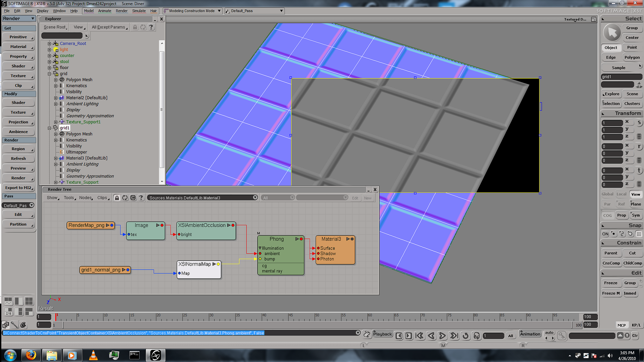The image size is (644, 362).
Task: Switch transform mode to Global
Action: pyautogui.click(x=607, y=194)
